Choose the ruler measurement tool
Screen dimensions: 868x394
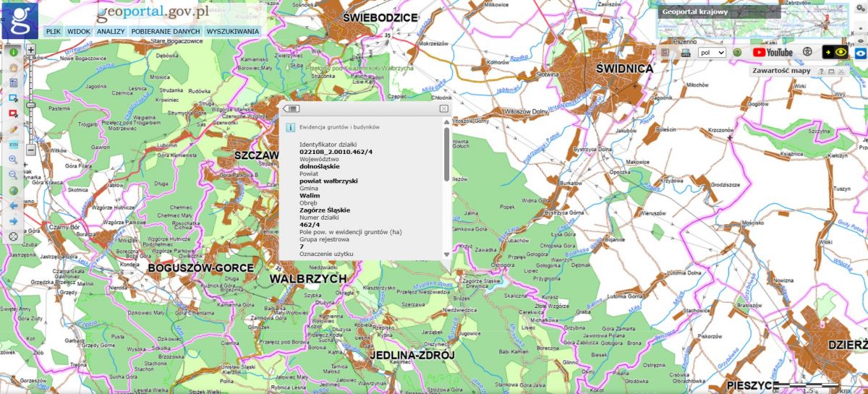13,145
